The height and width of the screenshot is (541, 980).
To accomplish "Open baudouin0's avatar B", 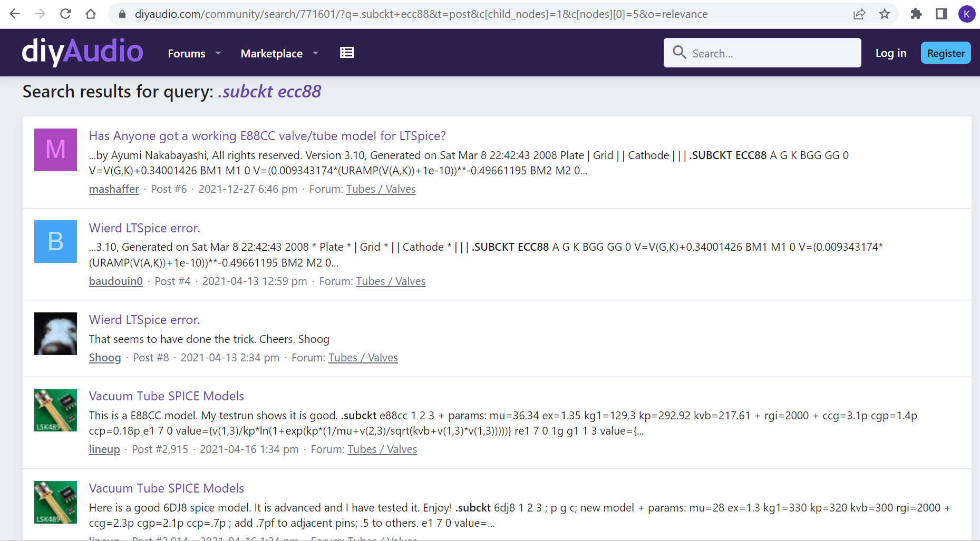I will [55, 241].
